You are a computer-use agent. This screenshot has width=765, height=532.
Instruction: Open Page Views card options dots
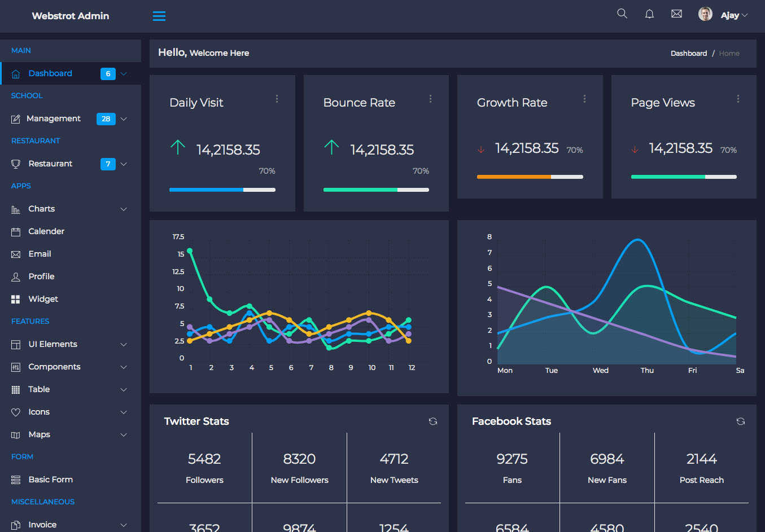(738, 99)
